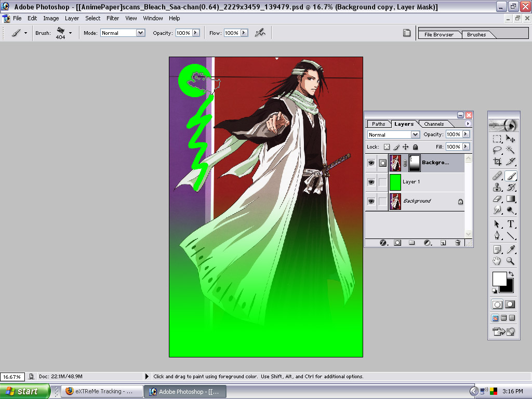Delete layer using the trash icon
Screen dimensions: 532x399
(x=457, y=243)
